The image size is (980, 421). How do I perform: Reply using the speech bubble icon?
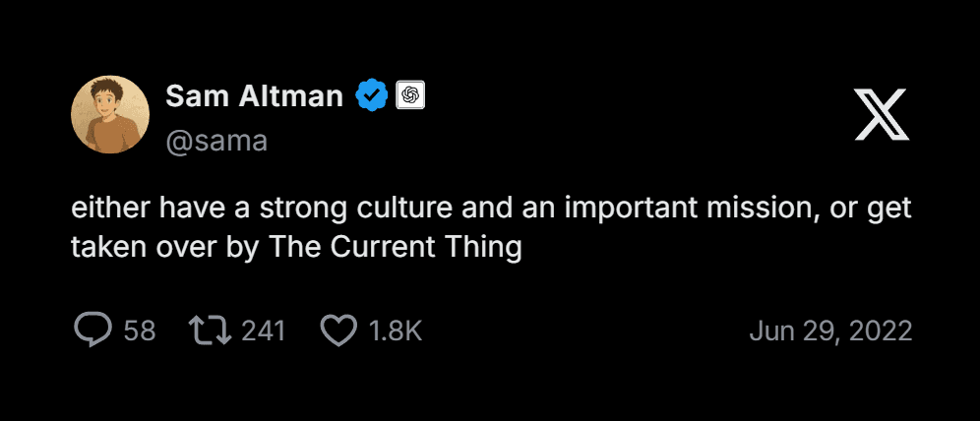[92, 331]
